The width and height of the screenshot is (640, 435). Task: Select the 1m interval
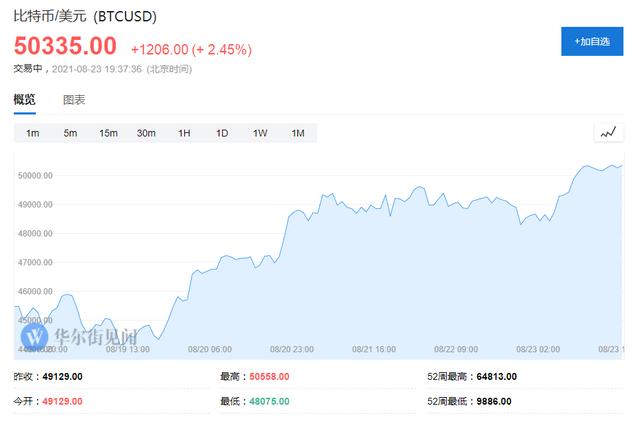(x=33, y=133)
